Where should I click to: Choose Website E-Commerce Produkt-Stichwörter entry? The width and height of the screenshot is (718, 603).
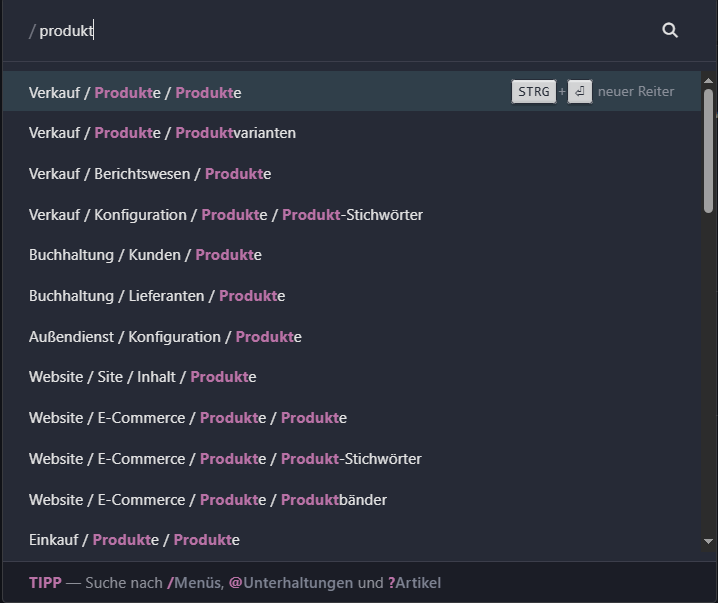tap(225, 459)
